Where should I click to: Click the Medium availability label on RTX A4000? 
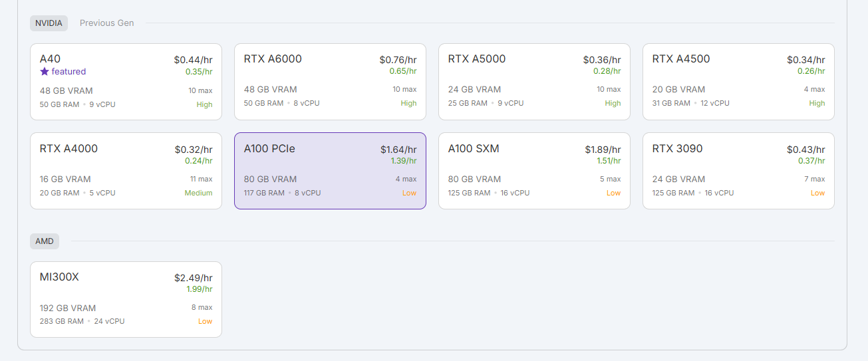click(x=198, y=193)
